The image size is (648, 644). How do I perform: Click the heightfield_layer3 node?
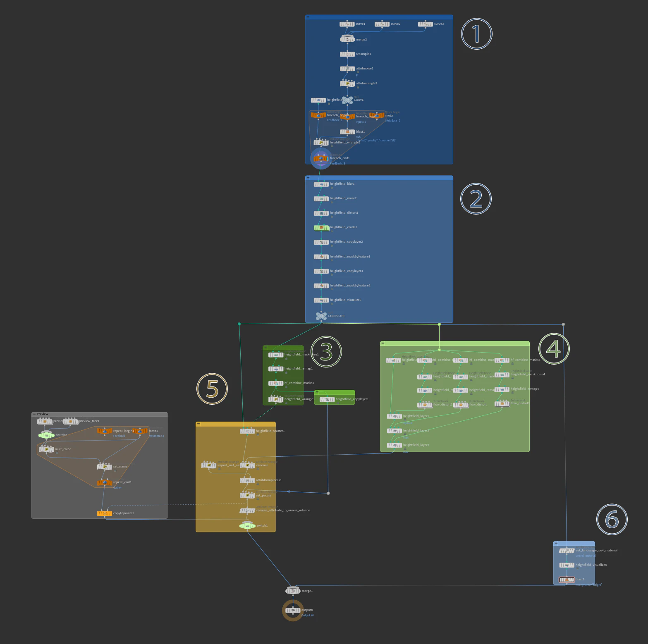(x=395, y=445)
